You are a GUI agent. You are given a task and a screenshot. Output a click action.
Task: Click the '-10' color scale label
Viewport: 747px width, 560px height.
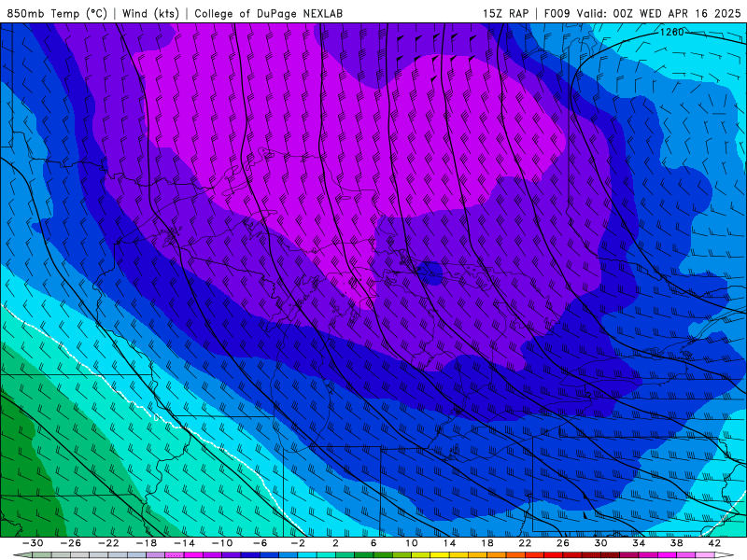click(x=222, y=543)
